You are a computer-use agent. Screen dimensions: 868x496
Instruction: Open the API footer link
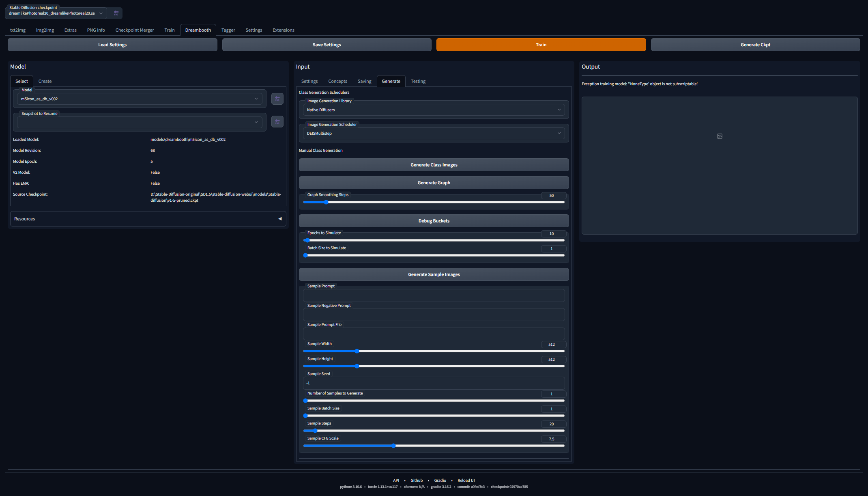396,480
